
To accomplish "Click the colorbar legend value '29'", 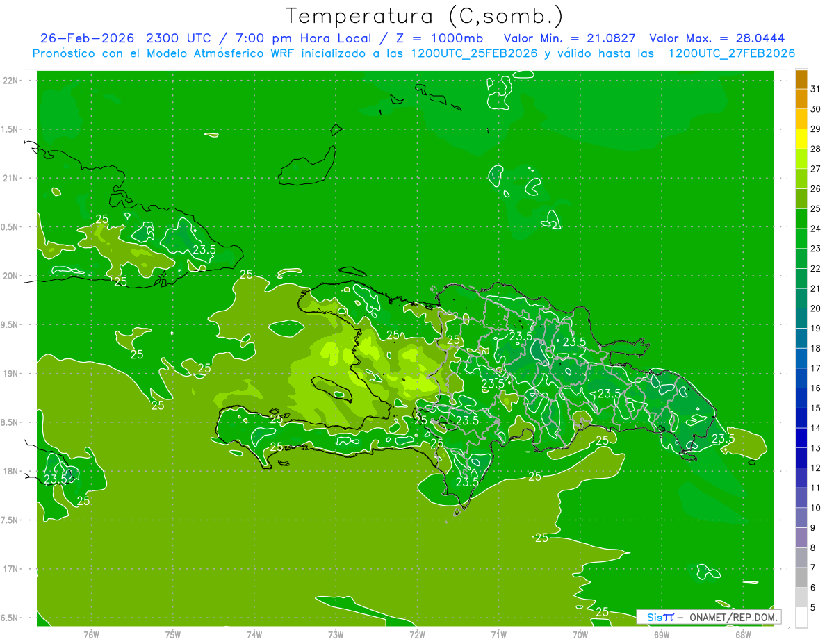I will click(x=815, y=129).
